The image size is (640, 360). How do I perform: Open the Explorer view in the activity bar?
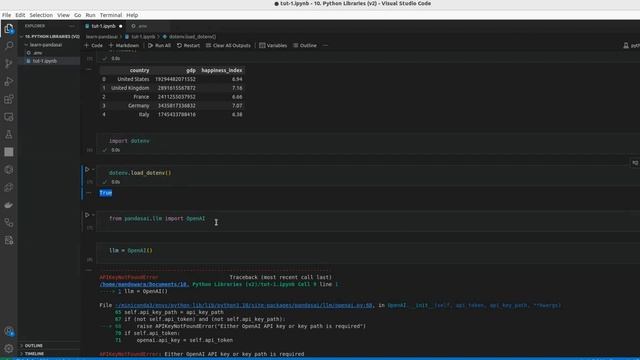pyautogui.click(x=9, y=29)
